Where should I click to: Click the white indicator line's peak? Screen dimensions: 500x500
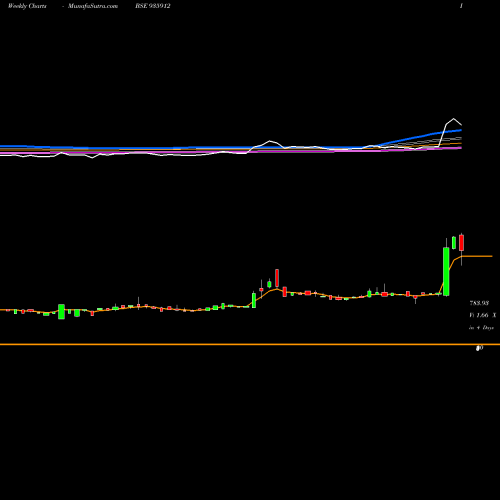click(x=454, y=119)
